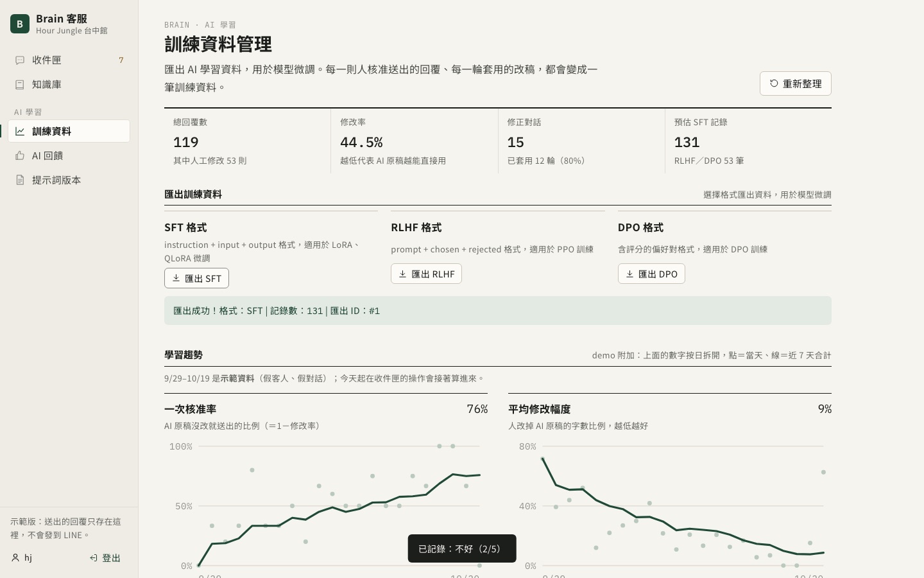Click the 匯出 RLHF button
Screen dimensions: 924x578
pos(426,274)
